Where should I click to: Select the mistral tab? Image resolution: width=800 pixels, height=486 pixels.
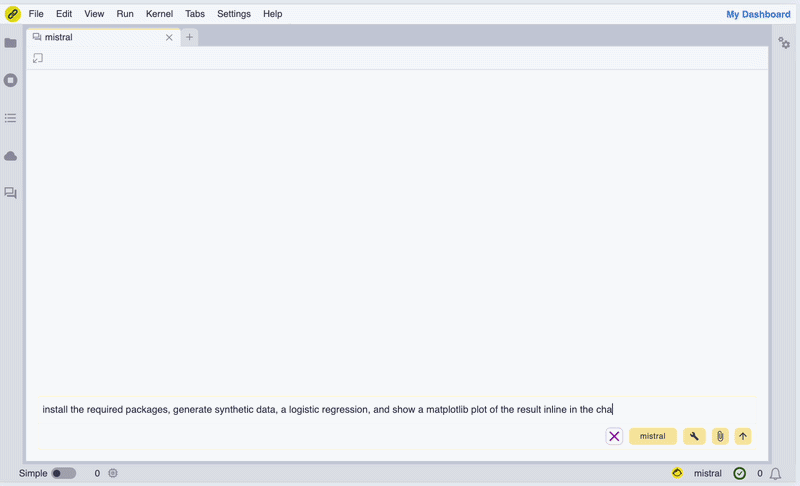pyautogui.click(x=103, y=37)
